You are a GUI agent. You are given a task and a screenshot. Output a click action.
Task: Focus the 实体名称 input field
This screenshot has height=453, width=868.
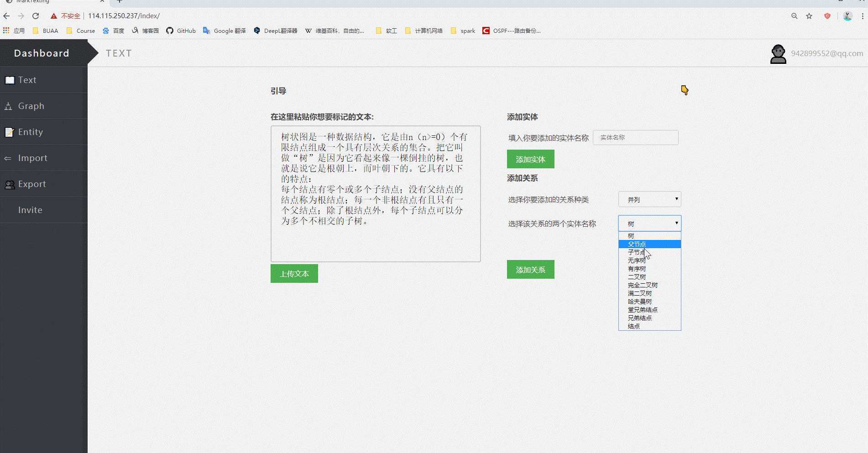[636, 137]
